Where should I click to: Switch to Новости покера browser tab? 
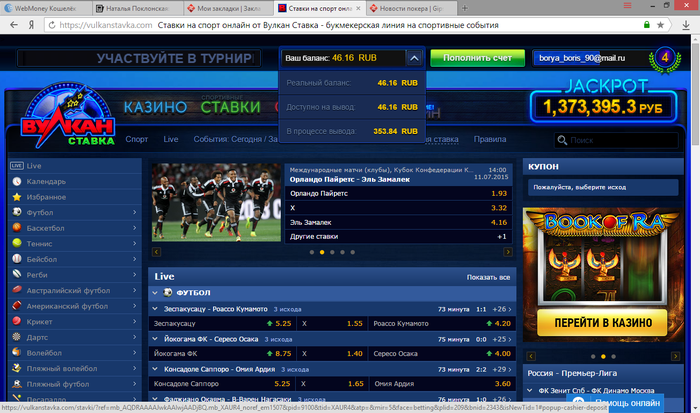[411, 8]
